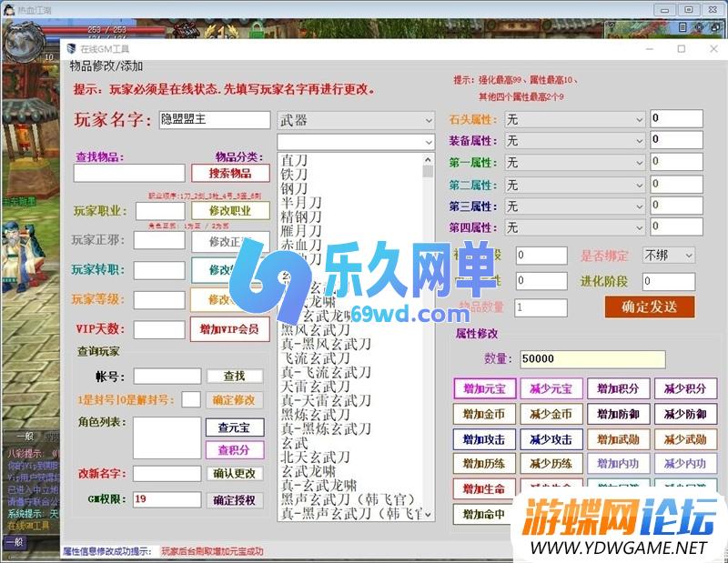Click the 减少武勋 button
The image size is (728, 563).
pyautogui.click(x=685, y=439)
